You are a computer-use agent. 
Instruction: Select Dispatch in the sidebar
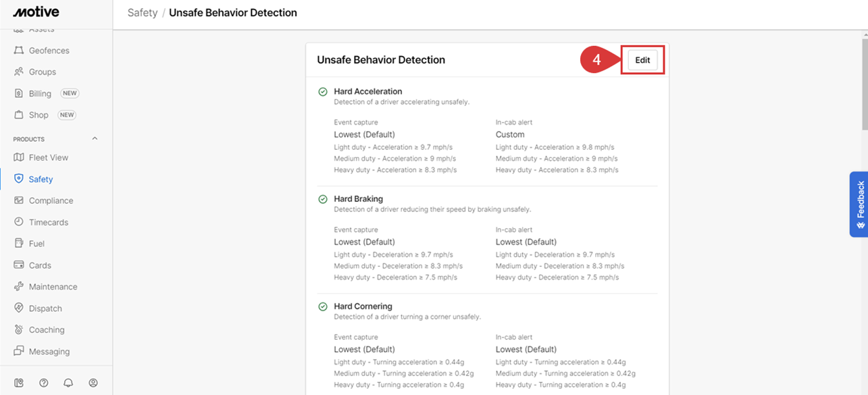click(x=45, y=308)
